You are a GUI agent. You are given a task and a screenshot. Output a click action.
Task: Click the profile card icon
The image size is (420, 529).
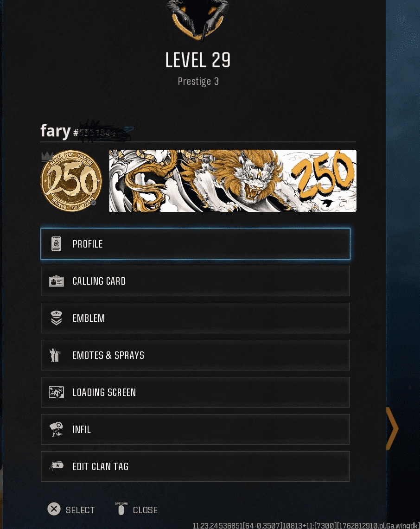(57, 244)
